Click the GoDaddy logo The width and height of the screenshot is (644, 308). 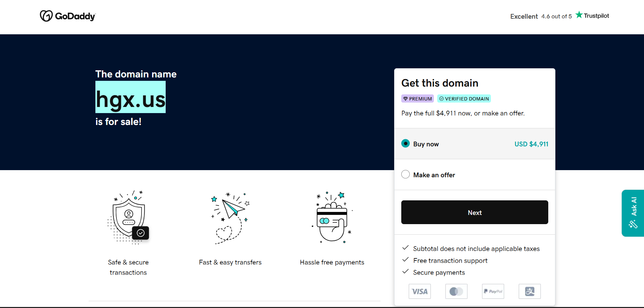tap(68, 16)
